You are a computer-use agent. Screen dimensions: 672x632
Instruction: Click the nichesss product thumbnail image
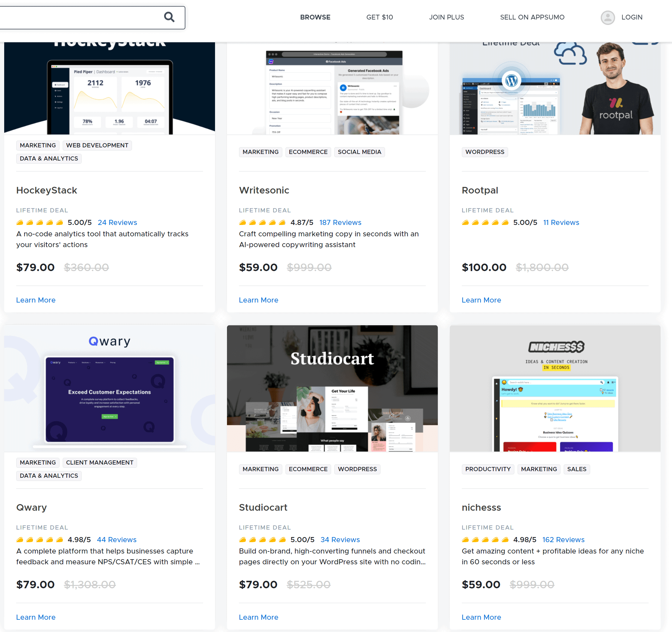[x=555, y=388]
